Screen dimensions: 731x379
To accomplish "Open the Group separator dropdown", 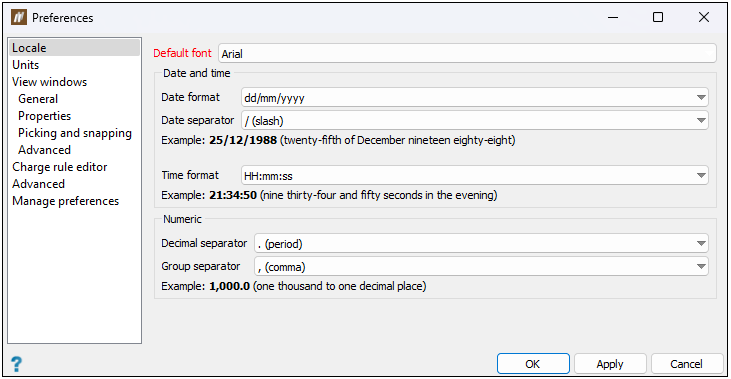I will click(481, 266).
